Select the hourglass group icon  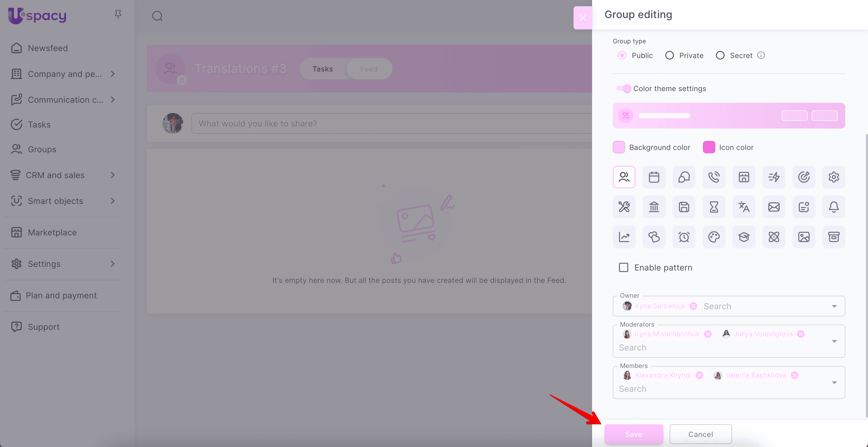coord(714,207)
